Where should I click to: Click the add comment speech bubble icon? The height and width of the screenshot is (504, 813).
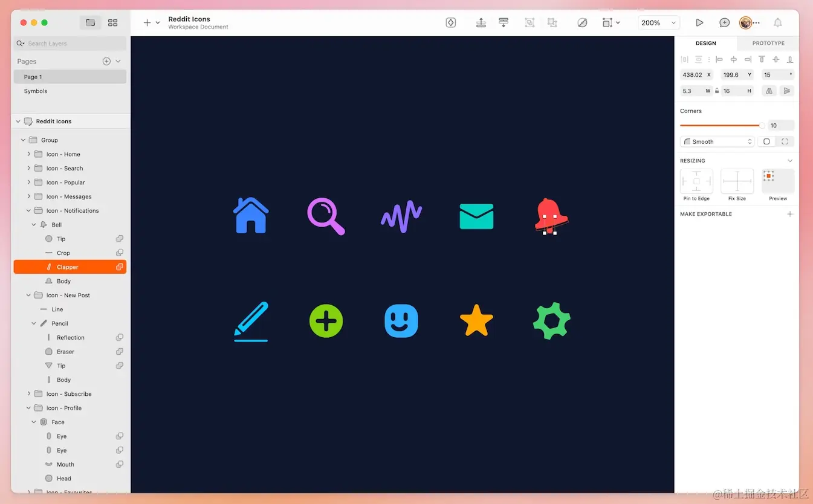(x=724, y=22)
